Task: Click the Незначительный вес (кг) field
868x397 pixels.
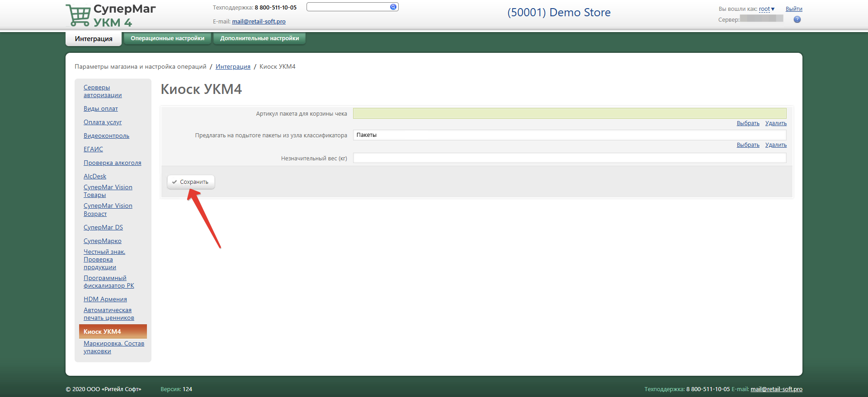Action: point(569,158)
